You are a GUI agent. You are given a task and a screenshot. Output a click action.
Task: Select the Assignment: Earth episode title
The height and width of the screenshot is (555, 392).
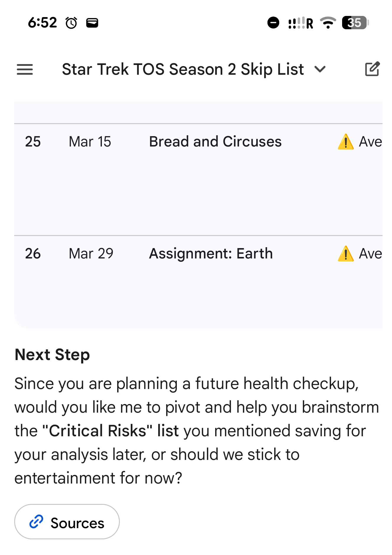[x=211, y=253]
